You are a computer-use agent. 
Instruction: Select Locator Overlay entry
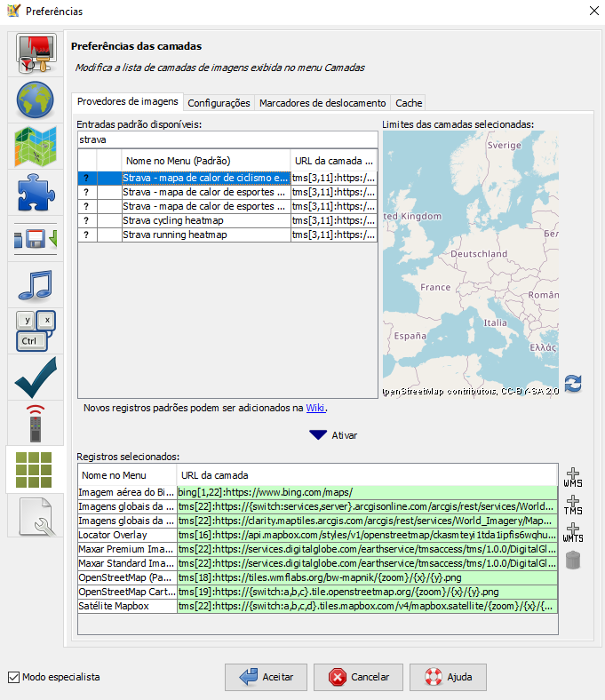(127, 535)
